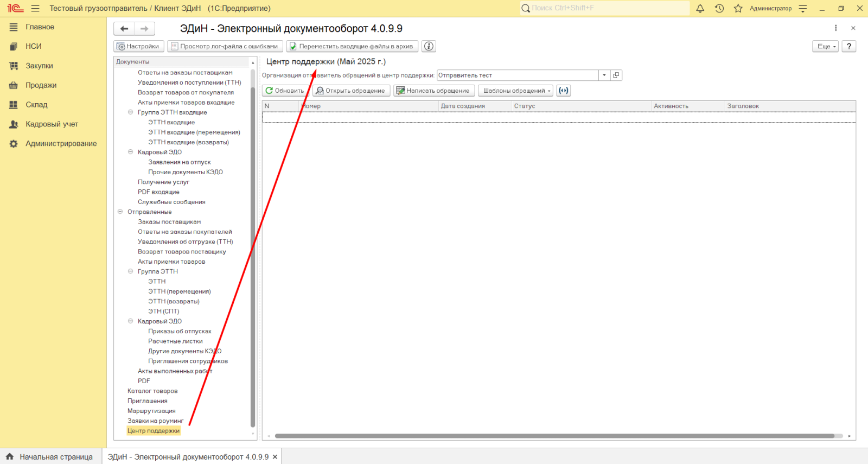Open service settings icon next to Администратор
The width and height of the screenshot is (868, 464).
(803, 8)
